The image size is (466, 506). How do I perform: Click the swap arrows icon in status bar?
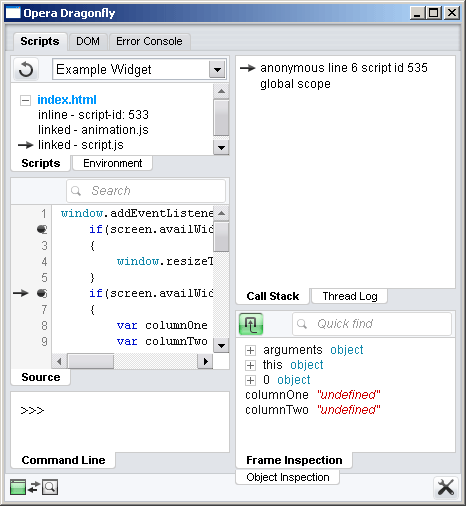click(x=34, y=487)
